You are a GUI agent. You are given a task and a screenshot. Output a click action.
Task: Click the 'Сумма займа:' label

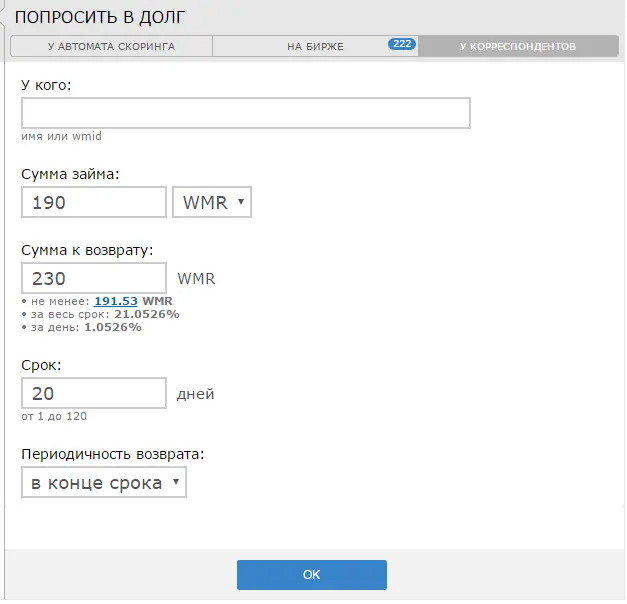point(70,174)
